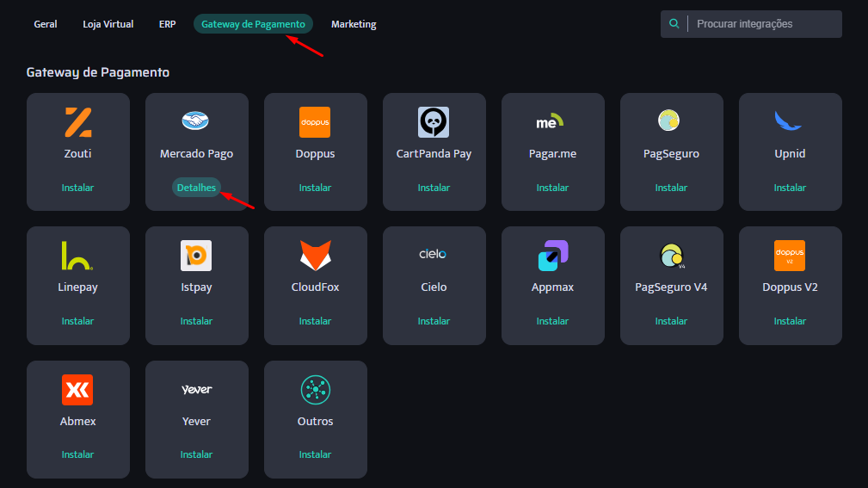Click the Linepay name label

pos(77,287)
